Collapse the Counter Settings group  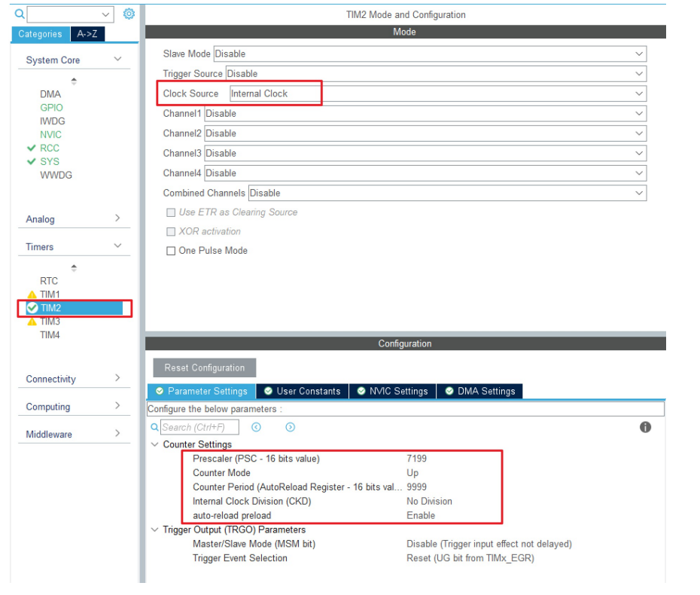click(155, 444)
